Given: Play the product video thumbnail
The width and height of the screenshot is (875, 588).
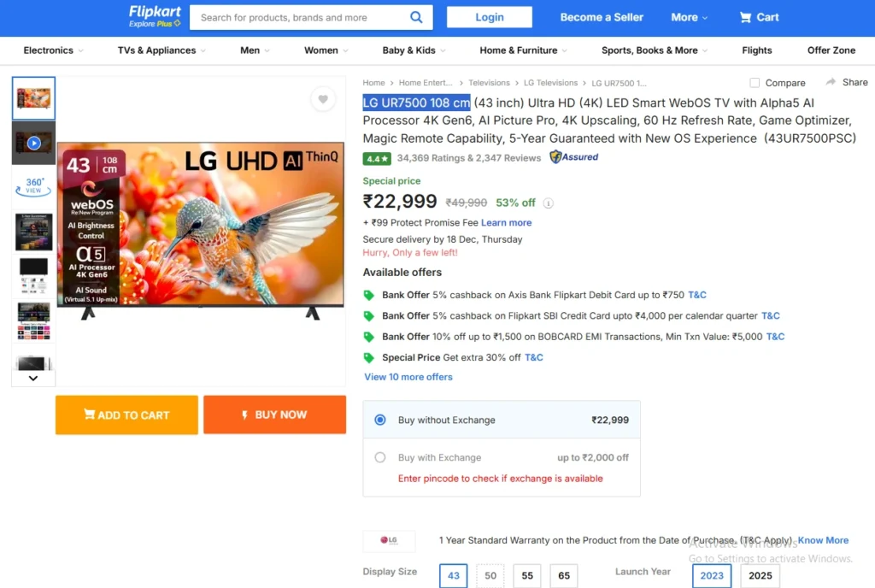Looking at the screenshot, I should (33, 142).
